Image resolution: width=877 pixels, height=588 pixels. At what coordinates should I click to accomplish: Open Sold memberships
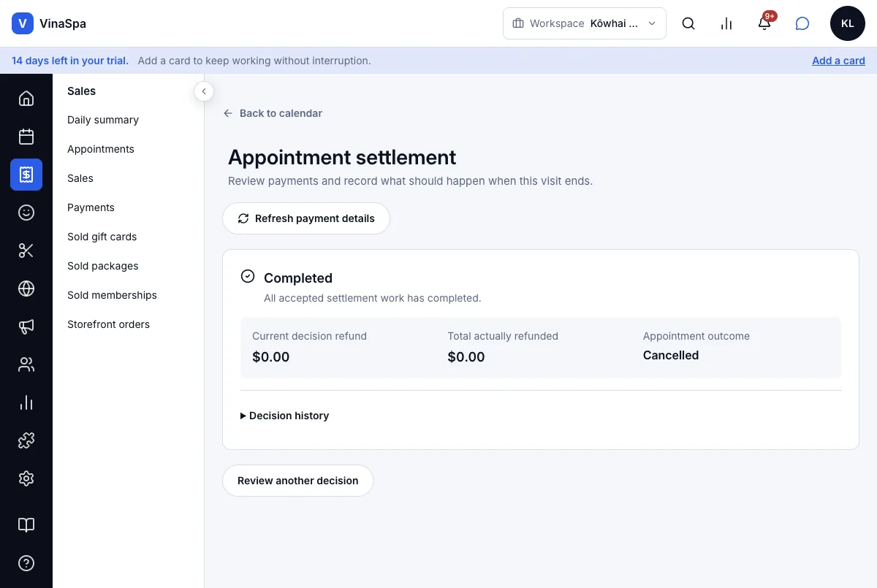(112, 295)
